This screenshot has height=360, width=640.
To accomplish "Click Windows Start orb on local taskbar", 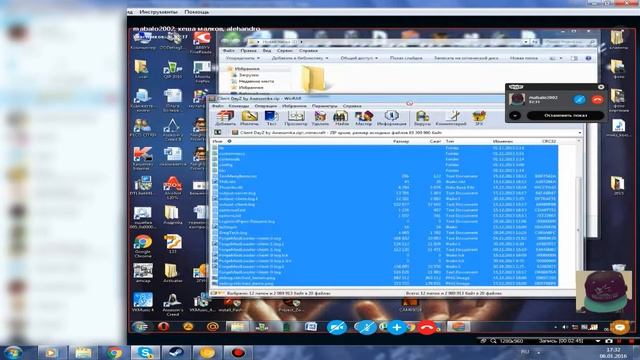I will (13, 352).
